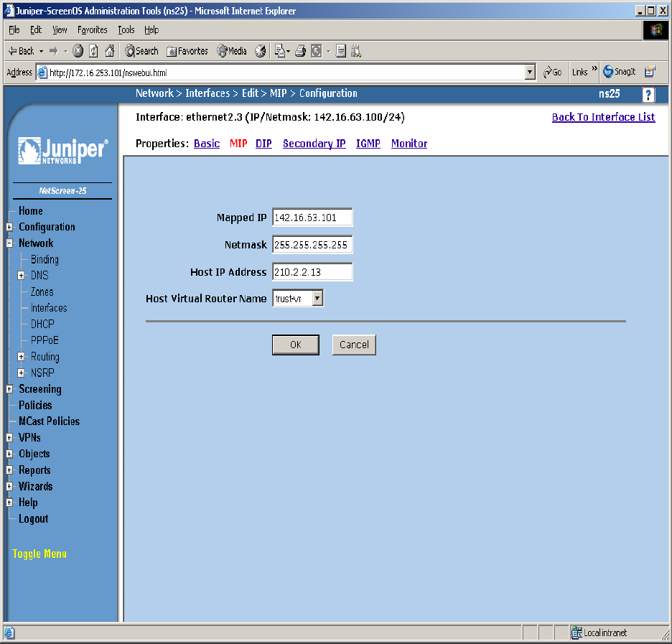
Task: Expand the Routing tree node
Action: [x=21, y=357]
